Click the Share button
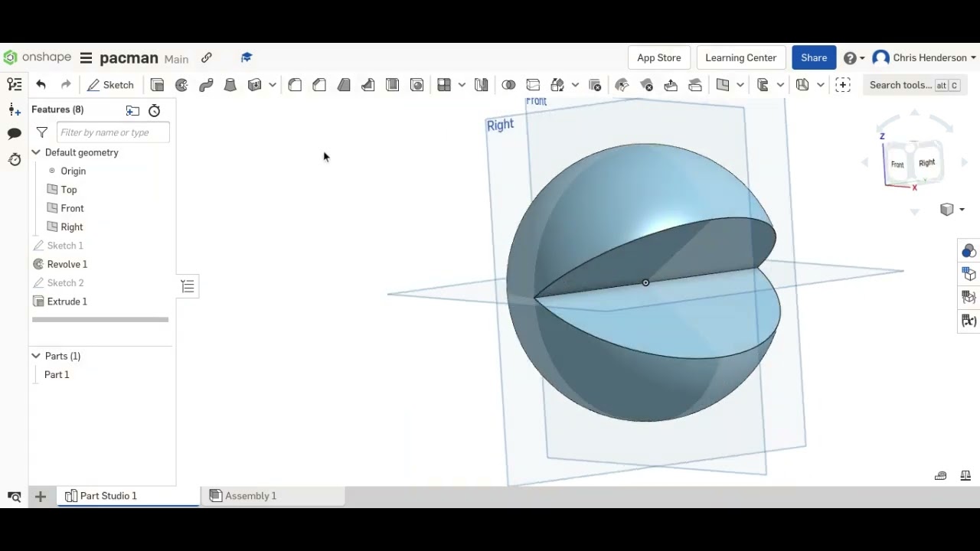 pyautogui.click(x=814, y=58)
